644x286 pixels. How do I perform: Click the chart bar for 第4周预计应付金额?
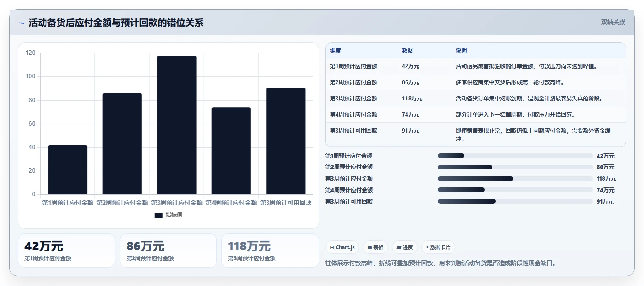231,151
